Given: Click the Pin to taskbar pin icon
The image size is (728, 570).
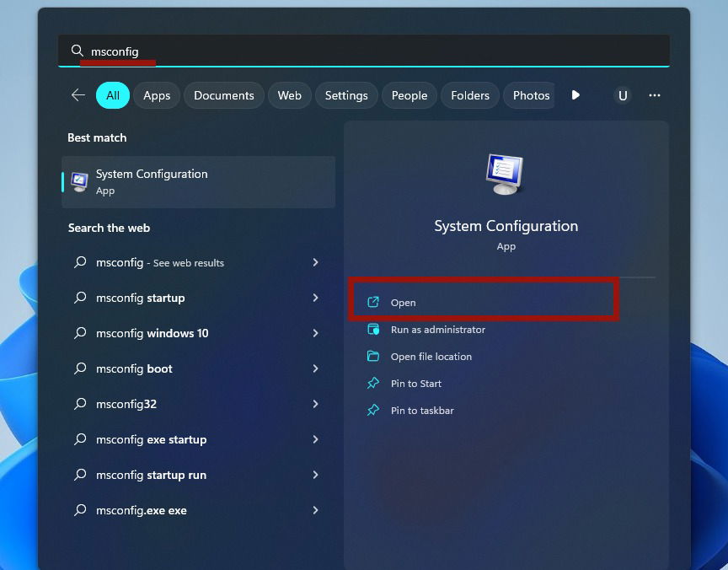Looking at the screenshot, I should click(x=373, y=410).
